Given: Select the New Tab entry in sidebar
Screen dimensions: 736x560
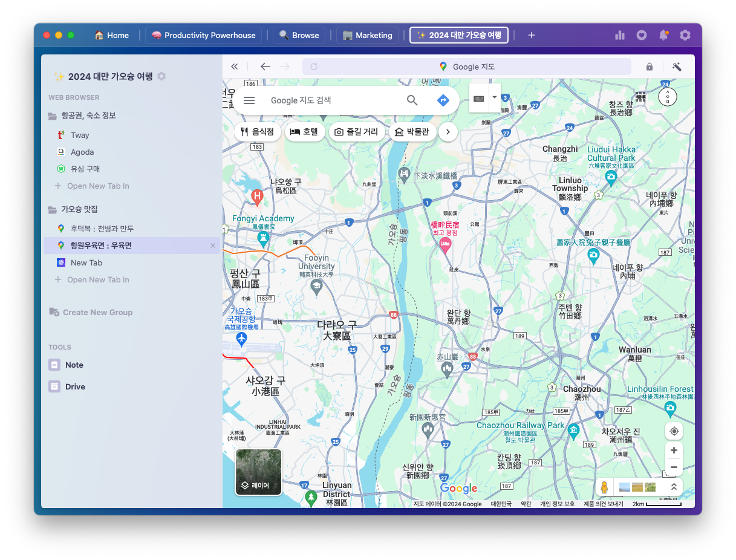Looking at the screenshot, I should (86, 262).
